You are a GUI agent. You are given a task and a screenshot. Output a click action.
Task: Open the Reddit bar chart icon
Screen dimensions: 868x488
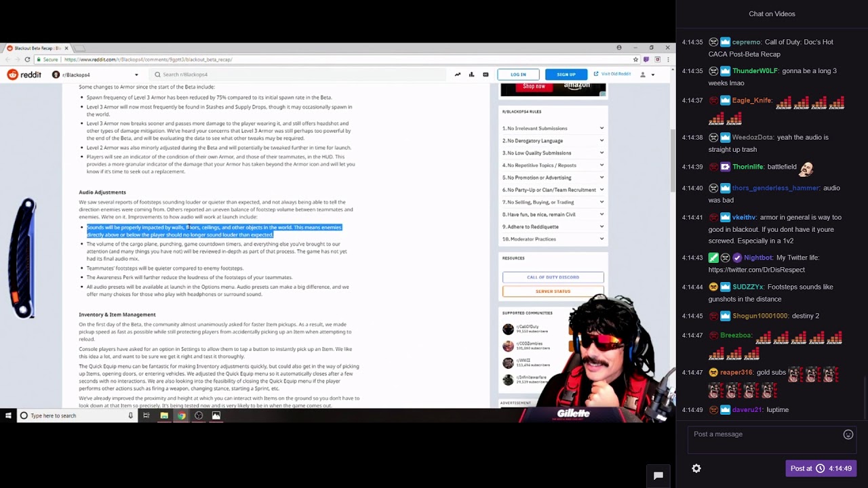471,75
